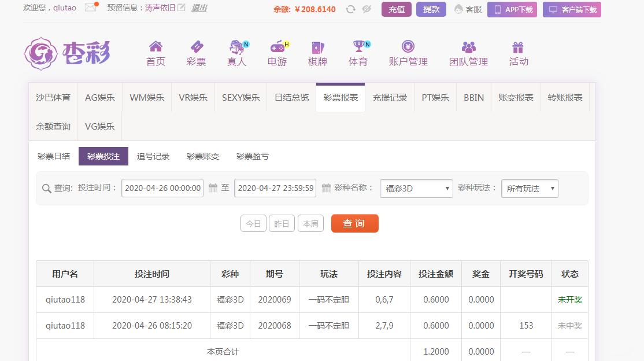Viewport: 644px width, 361px height.
Task: Go to site logo 杏彩 home
Action: [67, 53]
